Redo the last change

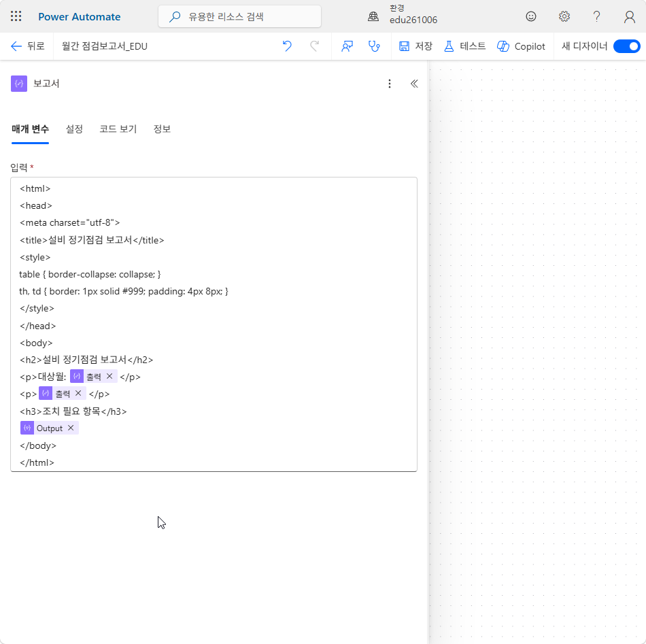click(314, 46)
